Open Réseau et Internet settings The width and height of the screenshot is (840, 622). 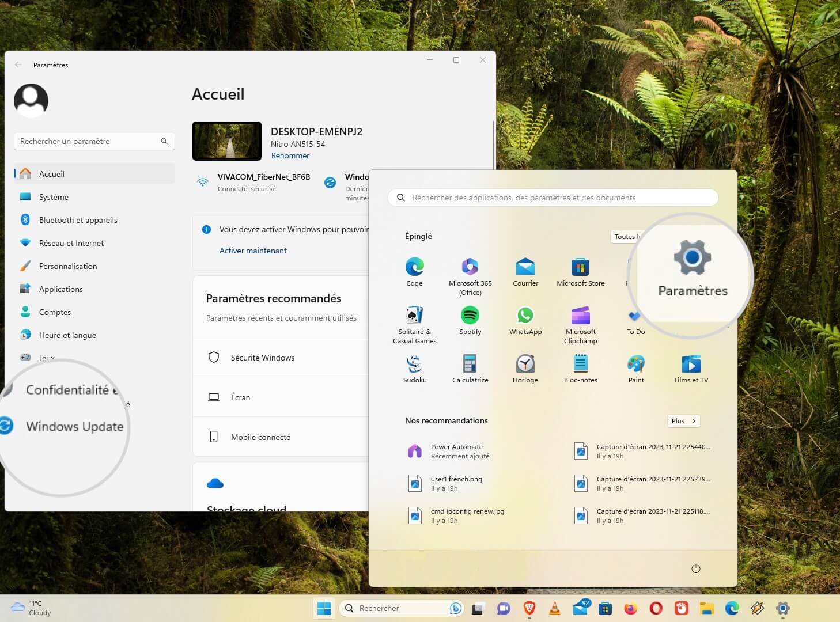(x=94, y=242)
